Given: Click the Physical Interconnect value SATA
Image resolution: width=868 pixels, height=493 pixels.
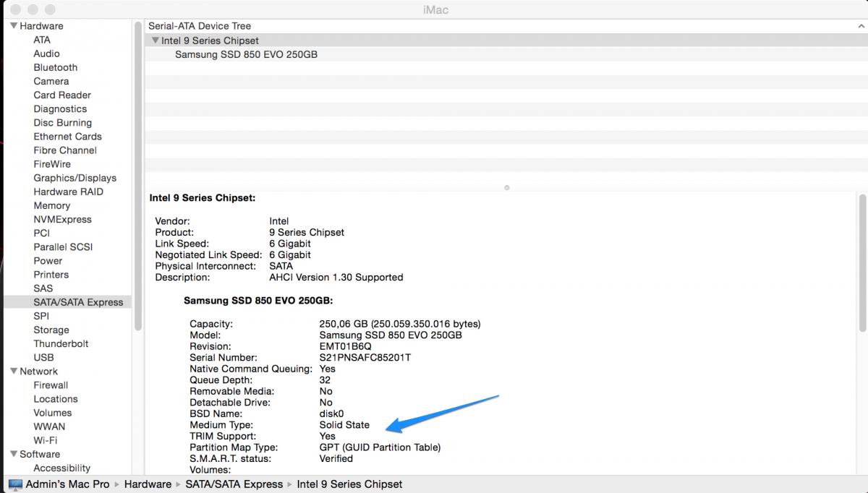Looking at the screenshot, I should [x=281, y=266].
